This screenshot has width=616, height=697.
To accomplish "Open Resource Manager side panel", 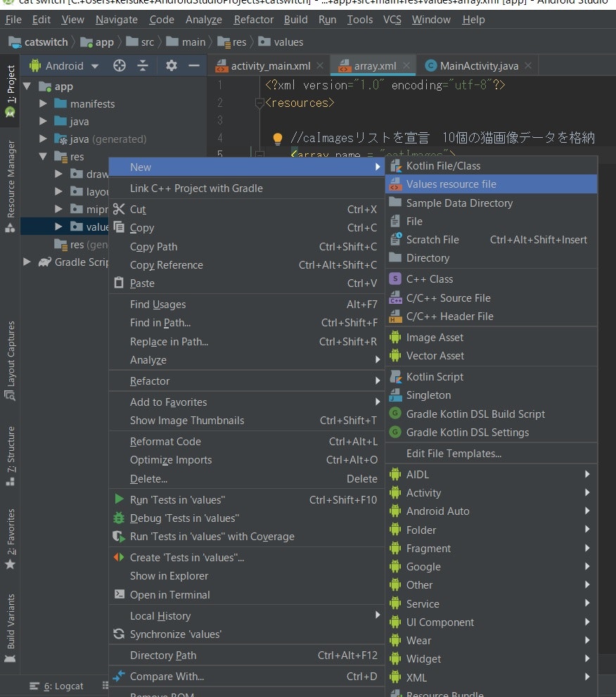I will 11,186.
